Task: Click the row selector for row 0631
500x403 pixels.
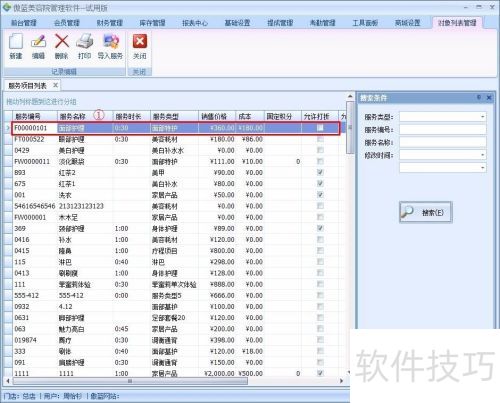Action: point(8,318)
